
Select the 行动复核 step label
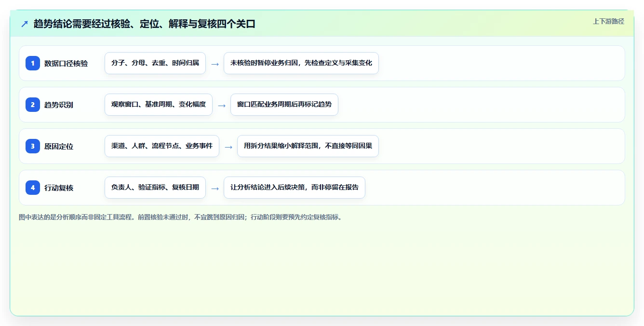(x=59, y=188)
